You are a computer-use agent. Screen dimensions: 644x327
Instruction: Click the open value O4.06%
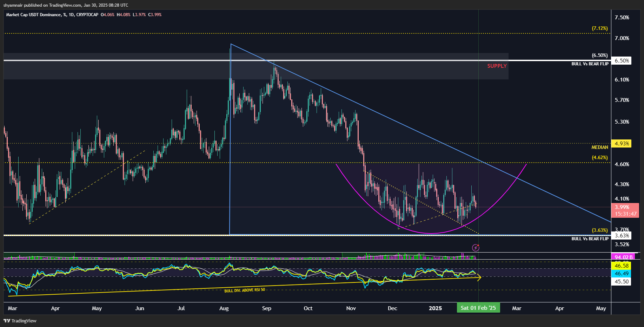tap(107, 15)
